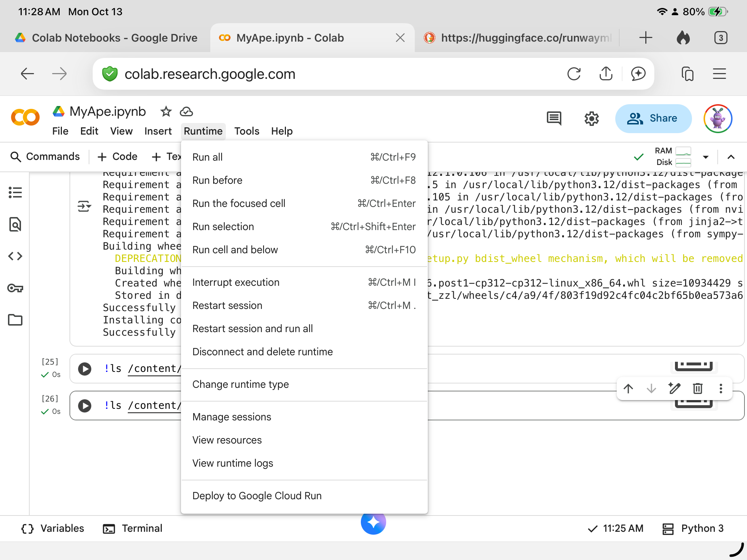This screenshot has height=560, width=747.
Task: Open the code snippets sidebar icon
Action: pyautogui.click(x=15, y=256)
